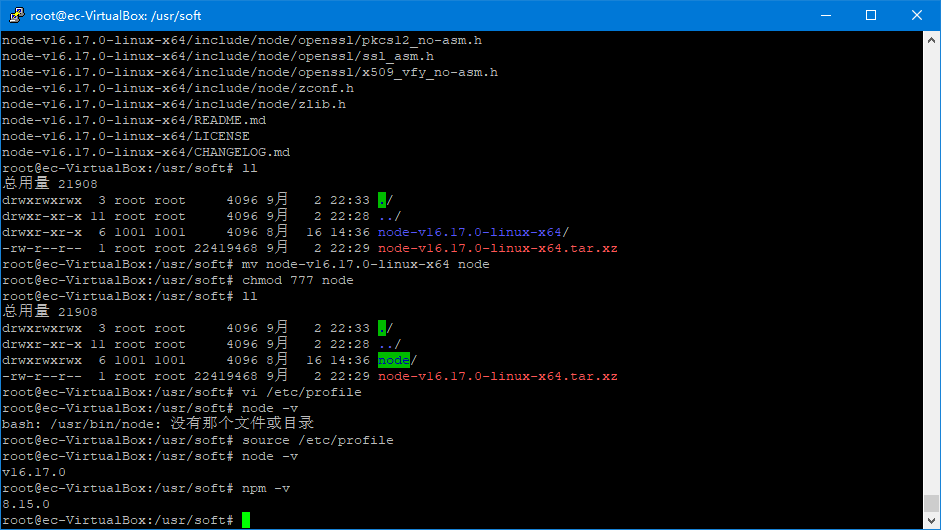Click the vertical scrollbar thumb
Image resolution: width=941 pixels, height=530 pixels.
931,504
